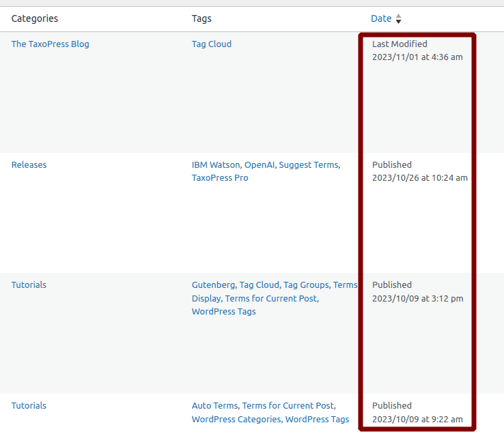Open WordPress Tags in the Gutenberg row
The width and height of the screenshot is (504, 438).
[224, 312]
